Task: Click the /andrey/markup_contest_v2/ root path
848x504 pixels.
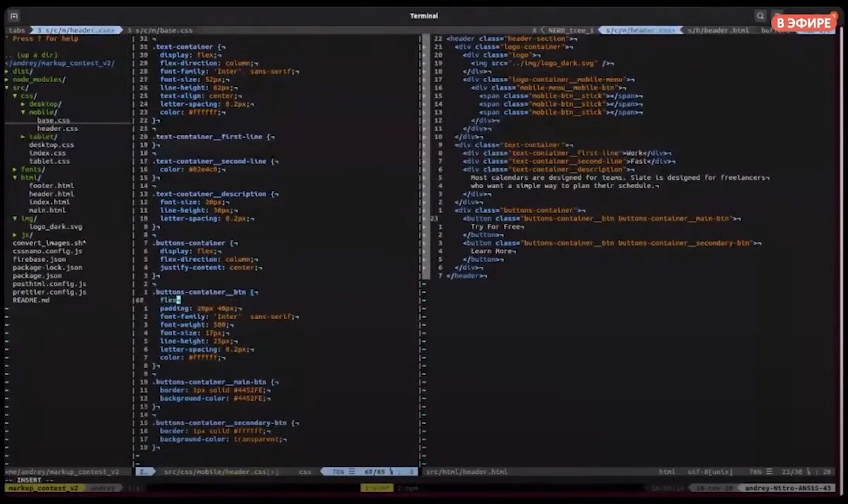Action: click(59, 63)
